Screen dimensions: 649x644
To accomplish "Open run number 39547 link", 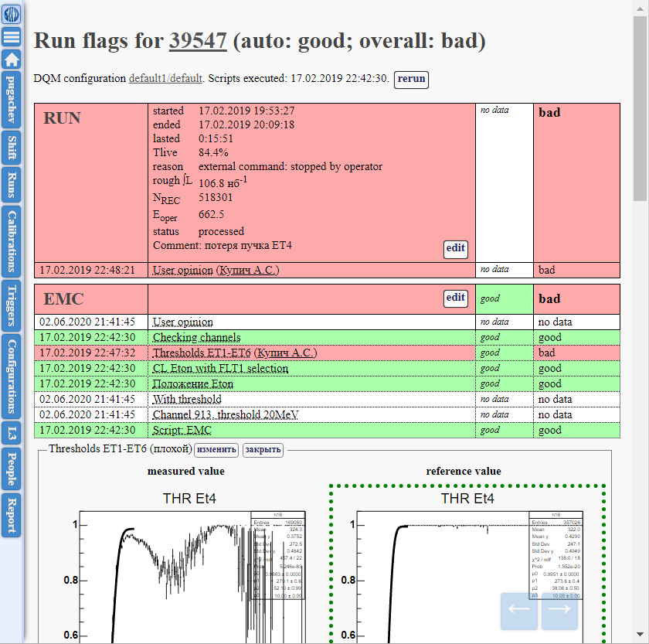I will coord(198,41).
